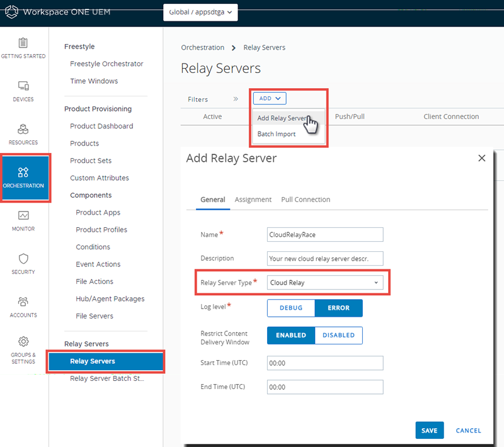Viewport: 504px width, 447px height.
Task: Open the Security shield icon
Action: [23, 259]
